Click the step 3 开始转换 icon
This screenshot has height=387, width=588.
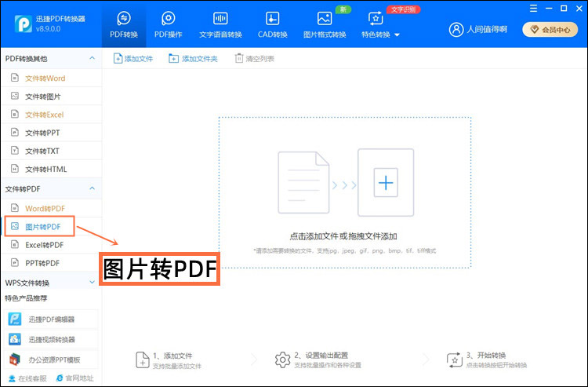(x=455, y=360)
